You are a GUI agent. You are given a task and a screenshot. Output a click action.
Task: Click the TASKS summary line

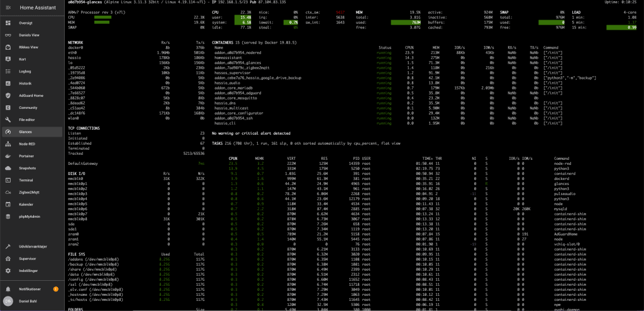click(x=306, y=143)
